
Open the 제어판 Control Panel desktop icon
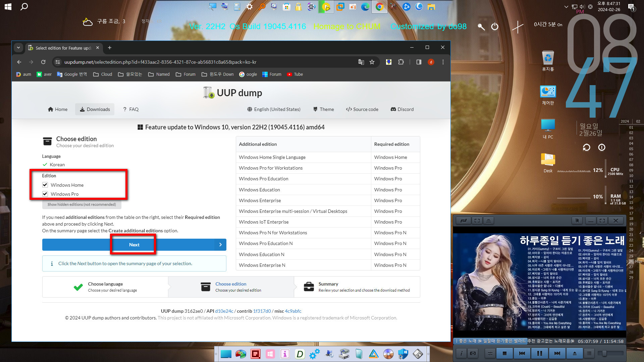(548, 95)
